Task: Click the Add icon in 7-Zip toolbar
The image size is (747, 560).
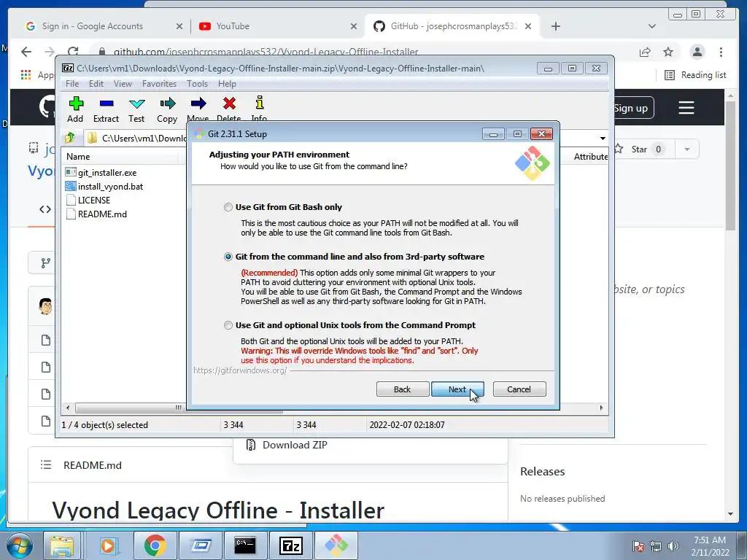Action: [x=76, y=104]
